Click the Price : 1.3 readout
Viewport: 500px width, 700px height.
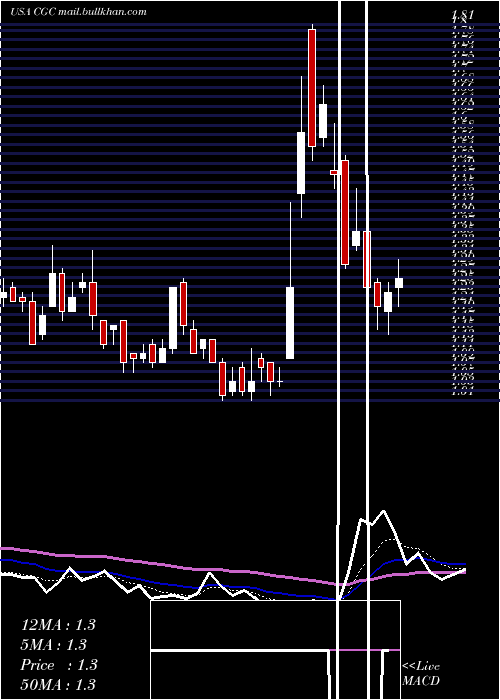pyautogui.click(x=59, y=665)
